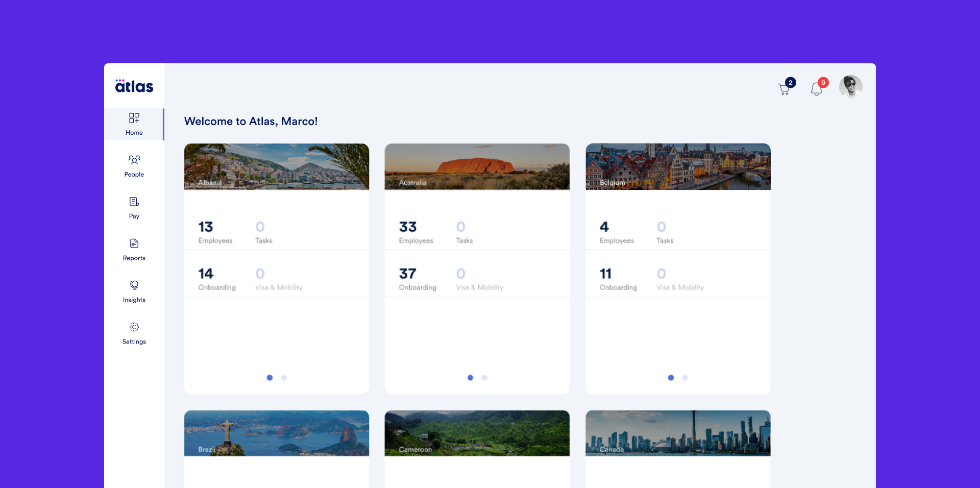Click the Atlas logo
Screen dimensions: 980x488
tap(133, 86)
